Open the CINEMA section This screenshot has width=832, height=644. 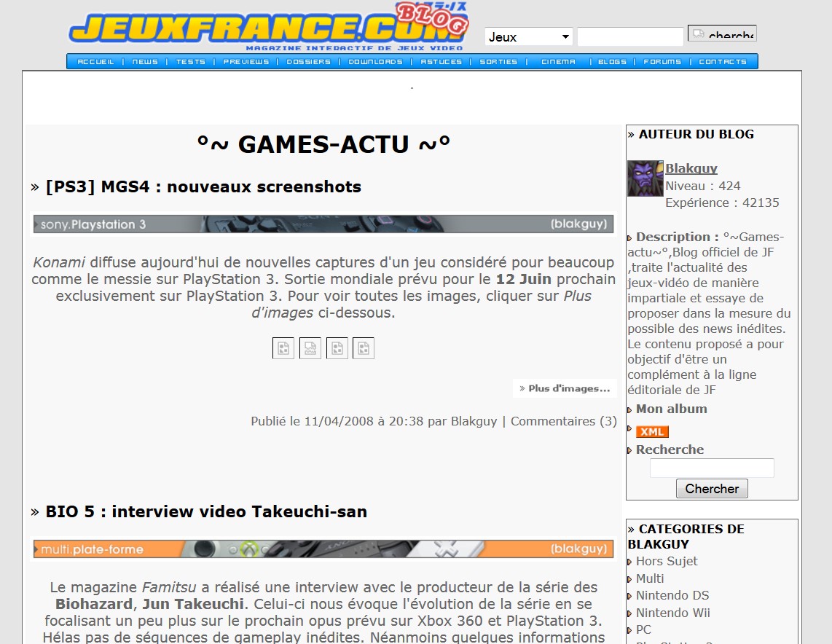point(558,61)
